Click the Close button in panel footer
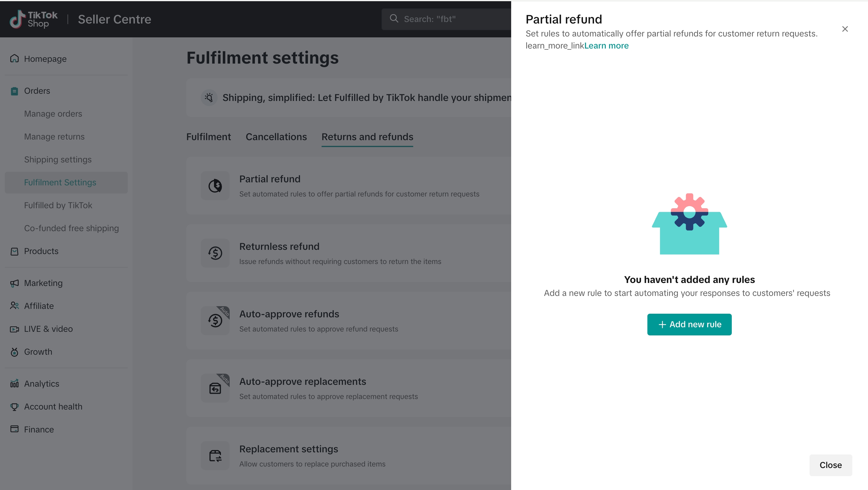Viewport: 868px width, 490px height. point(830,465)
